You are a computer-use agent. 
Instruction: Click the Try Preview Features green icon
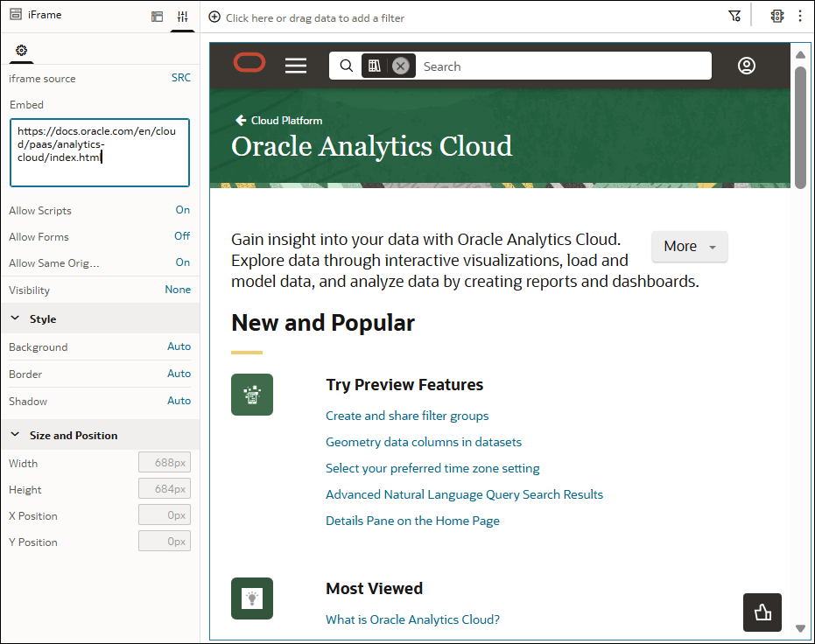click(x=252, y=395)
